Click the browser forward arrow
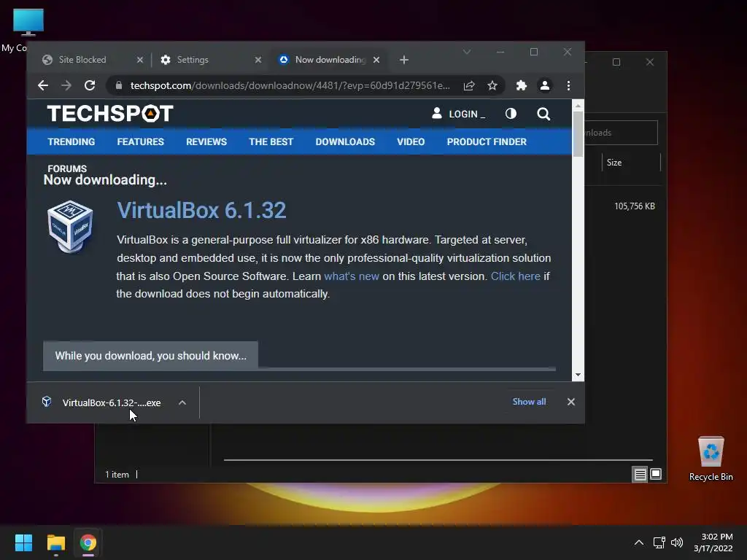The image size is (747, 560). click(66, 86)
